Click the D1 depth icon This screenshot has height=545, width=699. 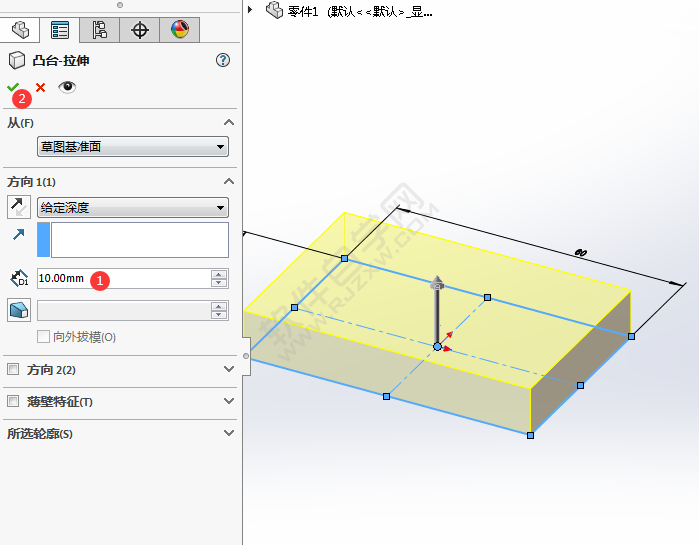click(19, 278)
